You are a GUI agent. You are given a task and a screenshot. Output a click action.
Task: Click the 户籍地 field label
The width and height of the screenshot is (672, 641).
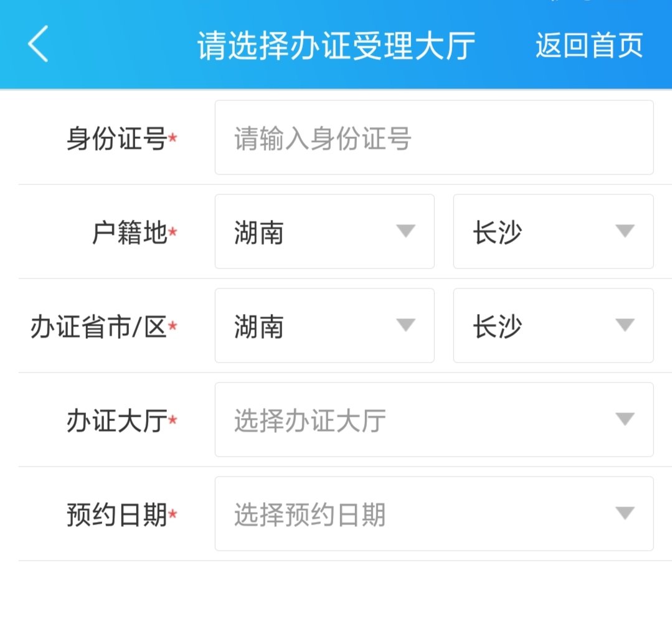(x=130, y=233)
